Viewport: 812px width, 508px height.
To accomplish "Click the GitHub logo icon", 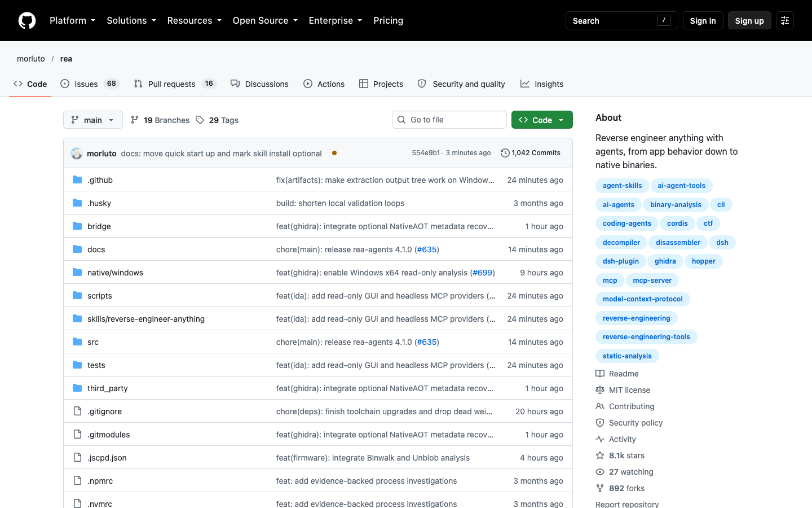I will [27, 20].
